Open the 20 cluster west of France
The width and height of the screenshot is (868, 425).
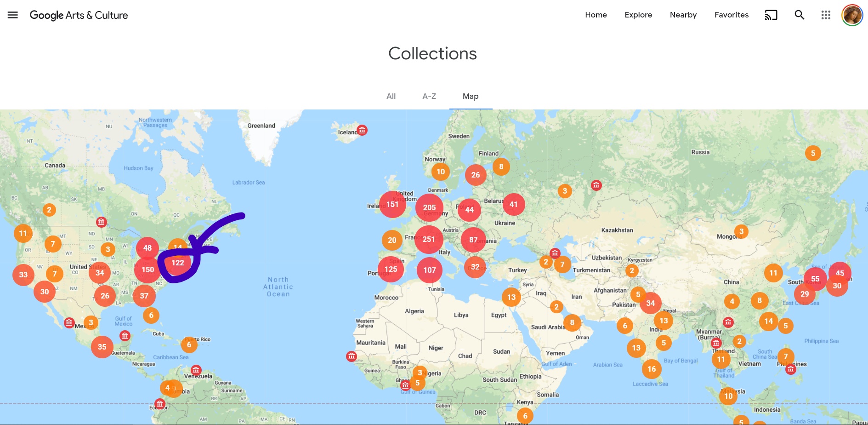pos(392,240)
